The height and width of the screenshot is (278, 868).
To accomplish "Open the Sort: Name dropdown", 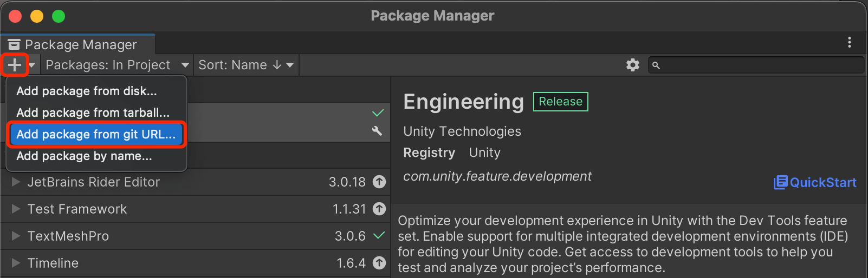I will click(245, 65).
